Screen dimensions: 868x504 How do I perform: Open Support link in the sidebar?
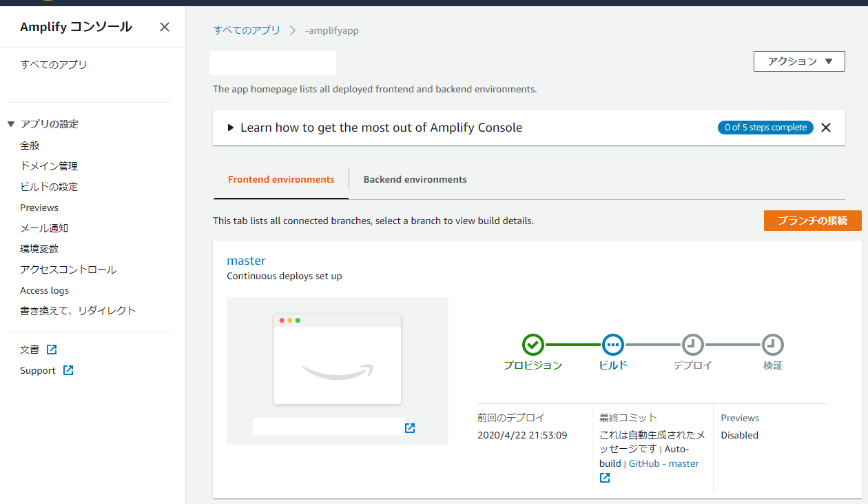(x=38, y=370)
